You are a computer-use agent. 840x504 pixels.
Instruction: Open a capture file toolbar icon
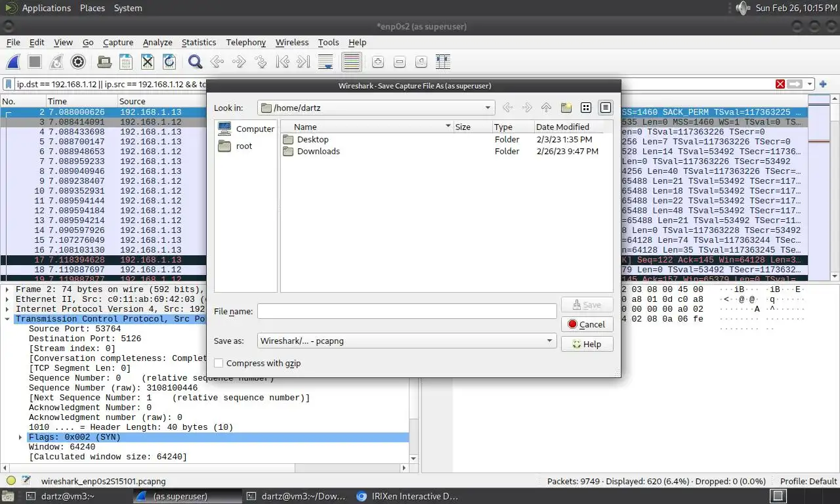click(x=104, y=62)
